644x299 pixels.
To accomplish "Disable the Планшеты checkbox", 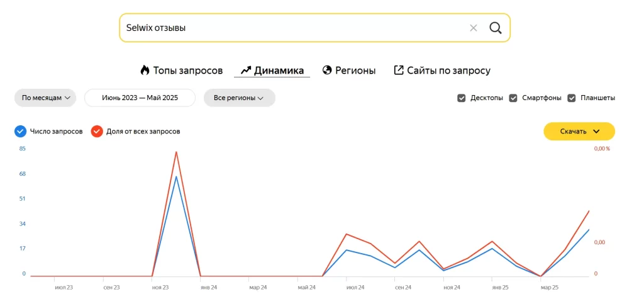I will (x=571, y=98).
